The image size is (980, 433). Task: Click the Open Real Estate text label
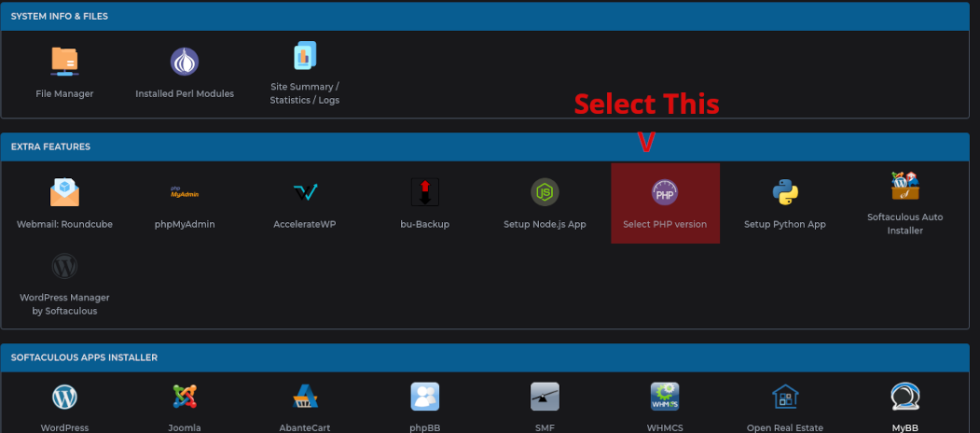[x=785, y=428]
